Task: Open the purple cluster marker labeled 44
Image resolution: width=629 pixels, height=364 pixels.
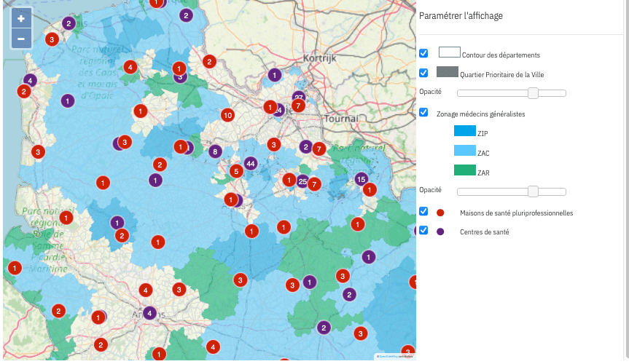Action: click(251, 163)
